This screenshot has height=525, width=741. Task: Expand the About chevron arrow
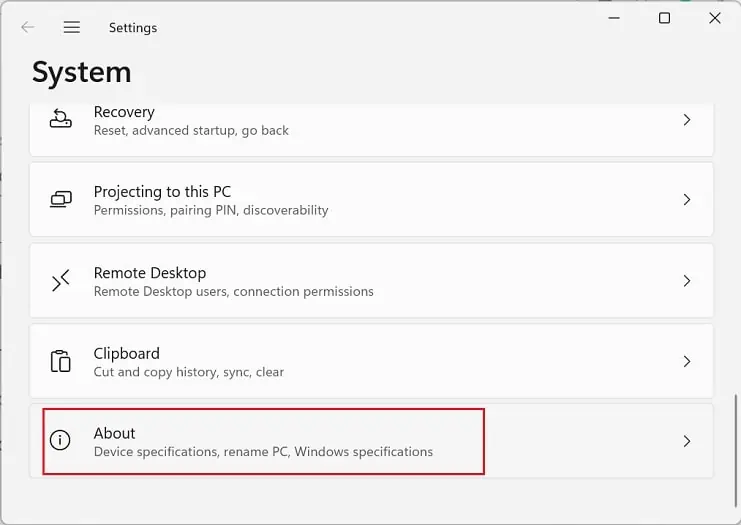pyautogui.click(x=686, y=441)
